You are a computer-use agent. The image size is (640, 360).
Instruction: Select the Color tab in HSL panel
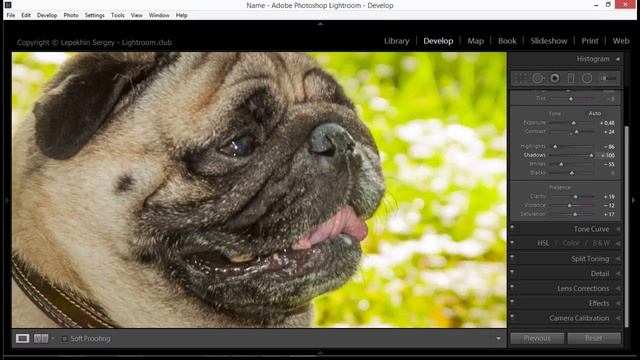click(x=571, y=243)
